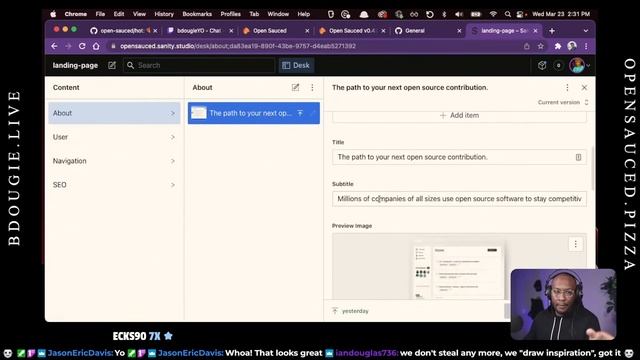Select About in the Content list
640x360 pixels.
point(114,113)
